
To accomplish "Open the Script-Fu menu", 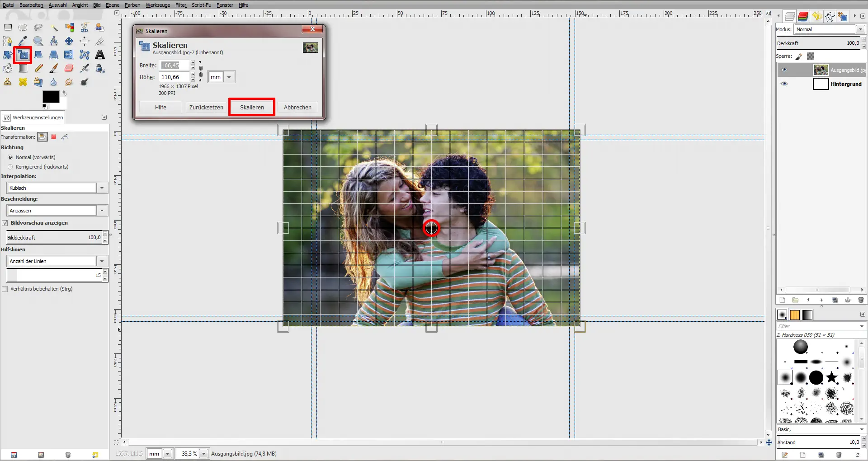I will [x=202, y=5].
